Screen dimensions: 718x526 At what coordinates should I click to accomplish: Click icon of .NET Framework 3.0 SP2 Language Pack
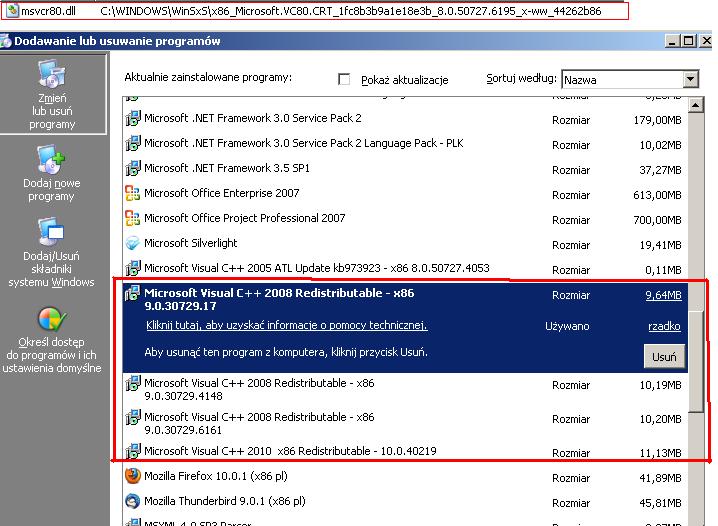pyautogui.click(x=132, y=143)
